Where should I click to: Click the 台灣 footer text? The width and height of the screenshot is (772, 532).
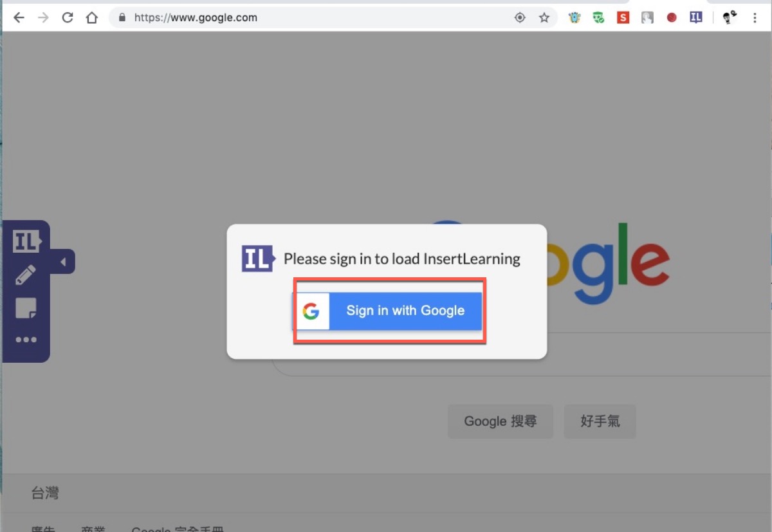click(45, 493)
